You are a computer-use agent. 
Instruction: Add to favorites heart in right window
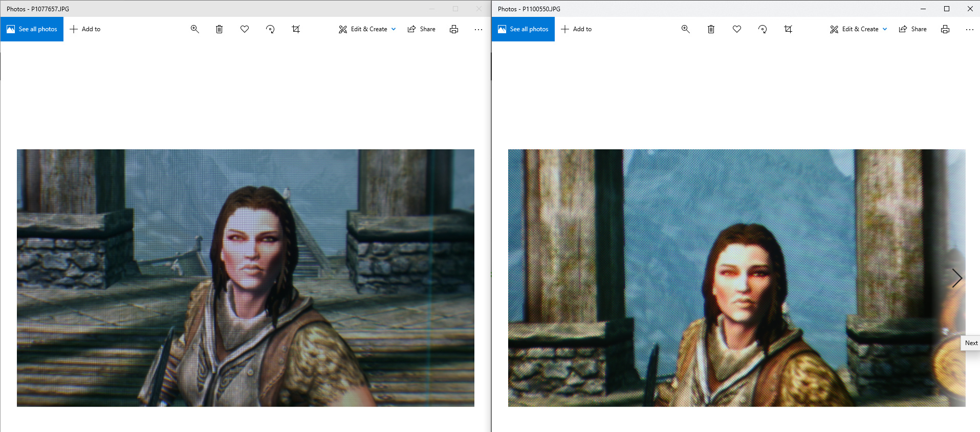tap(737, 29)
